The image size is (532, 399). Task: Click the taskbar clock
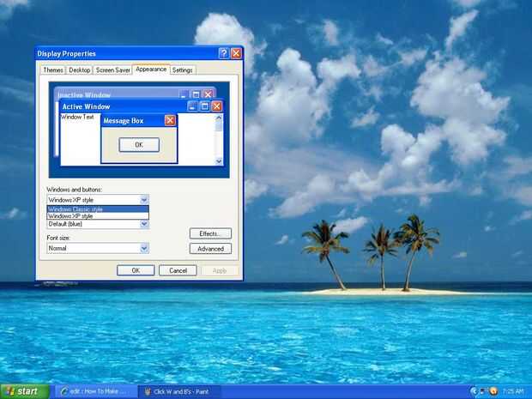coord(513,391)
